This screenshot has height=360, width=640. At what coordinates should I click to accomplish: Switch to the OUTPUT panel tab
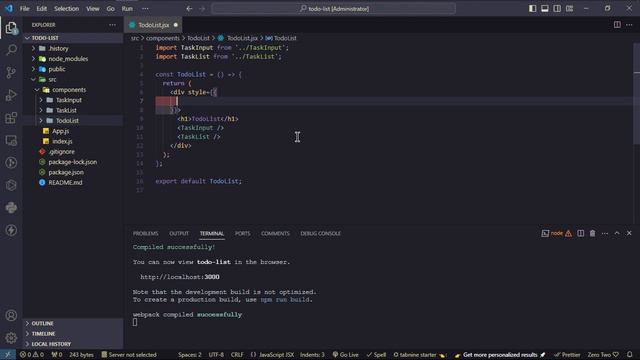coord(179,233)
